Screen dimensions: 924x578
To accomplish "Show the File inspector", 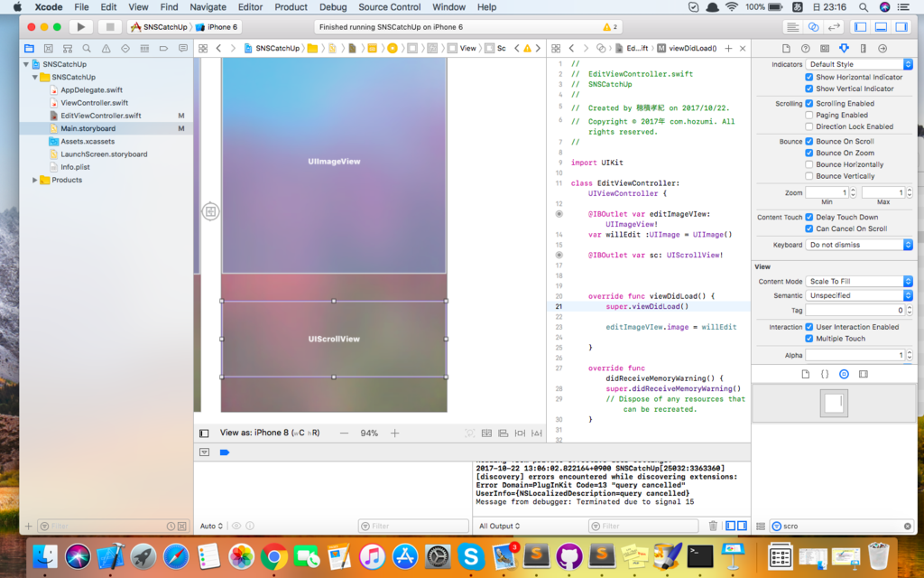I will point(786,49).
